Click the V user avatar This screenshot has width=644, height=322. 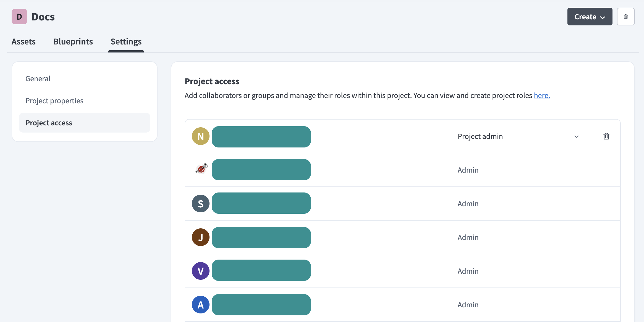[x=201, y=271]
